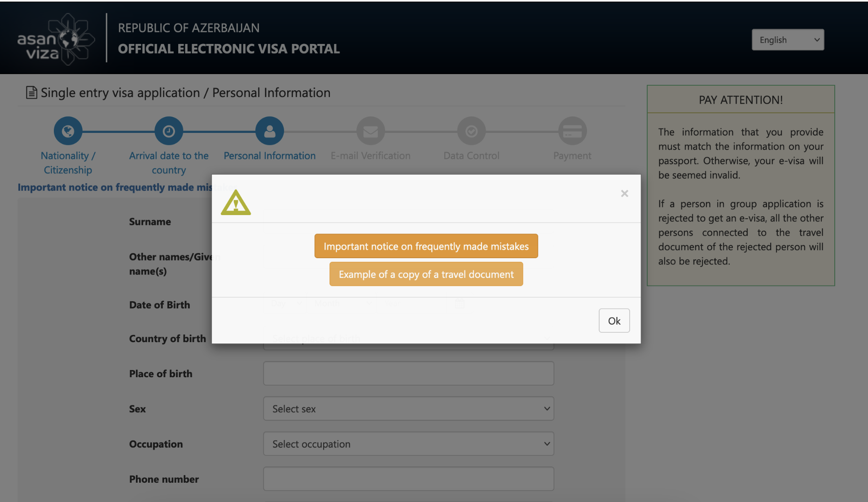The height and width of the screenshot is (502, 868).
Task: Click the Arrival date to the country label
Action: coord(169,163)
